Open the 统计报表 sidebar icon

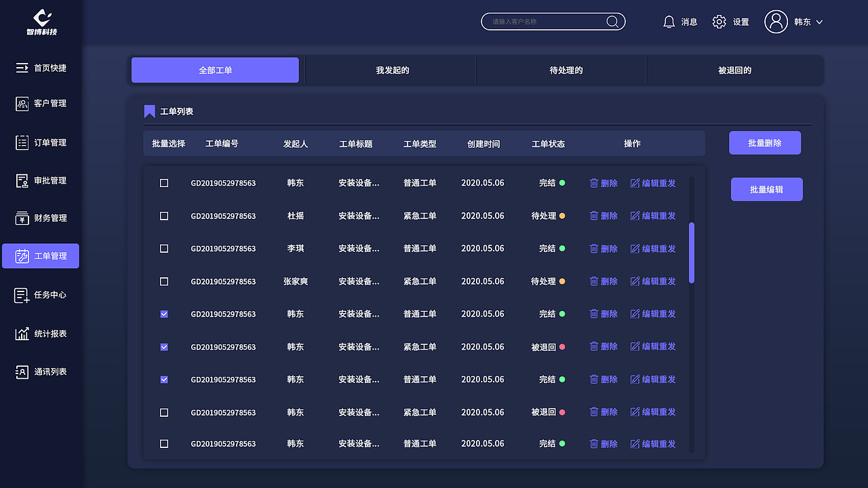[x=22, y=333]
